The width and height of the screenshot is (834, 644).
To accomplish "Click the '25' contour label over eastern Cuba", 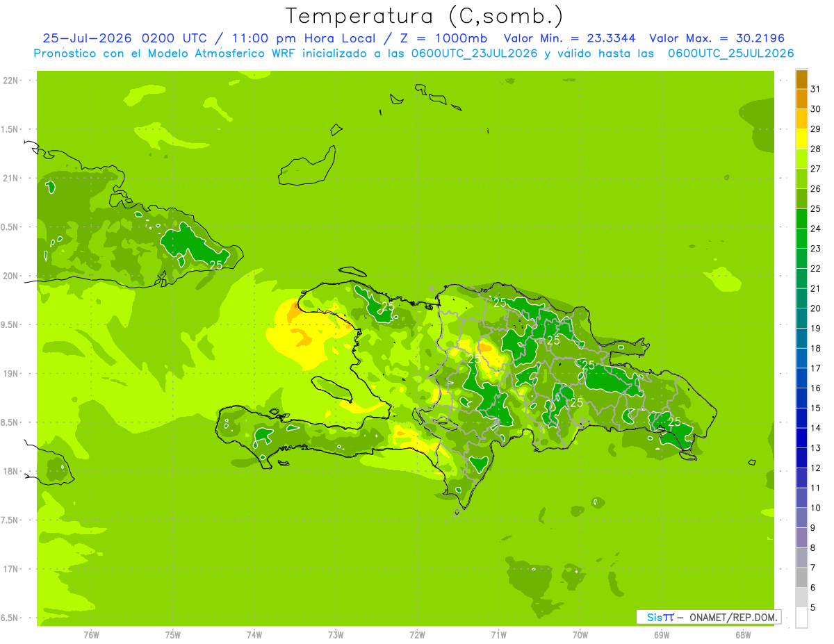I will [x=216, y=265].
